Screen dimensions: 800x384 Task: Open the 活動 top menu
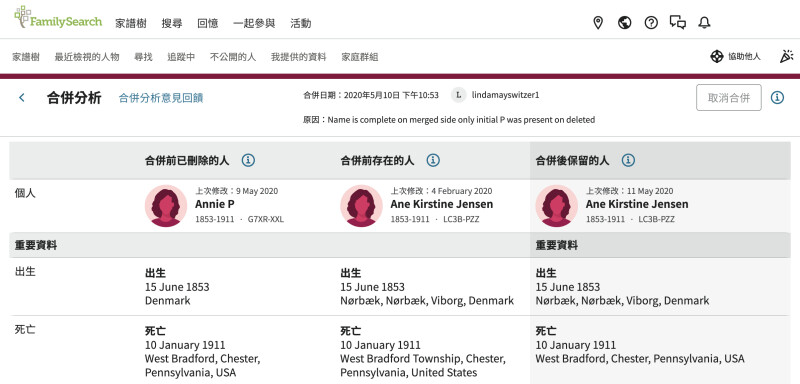(x=301, y=23)
